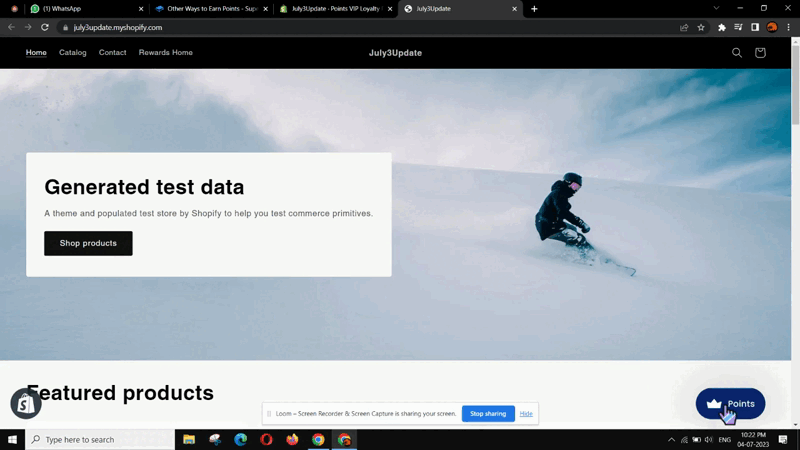Image resolution: width=800 pixels, height=450 pixels.
Task: Go to the Catalog menu item
Action: (73, 53)
